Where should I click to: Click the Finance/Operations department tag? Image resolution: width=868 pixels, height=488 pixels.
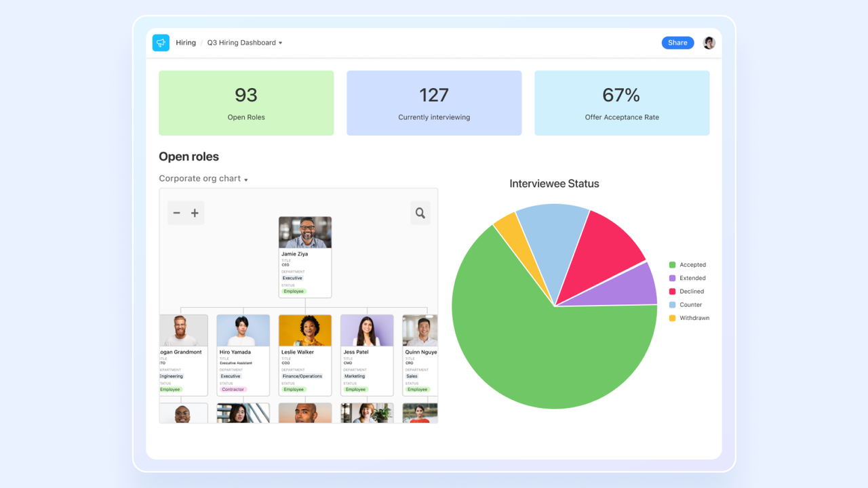[302, 376]
